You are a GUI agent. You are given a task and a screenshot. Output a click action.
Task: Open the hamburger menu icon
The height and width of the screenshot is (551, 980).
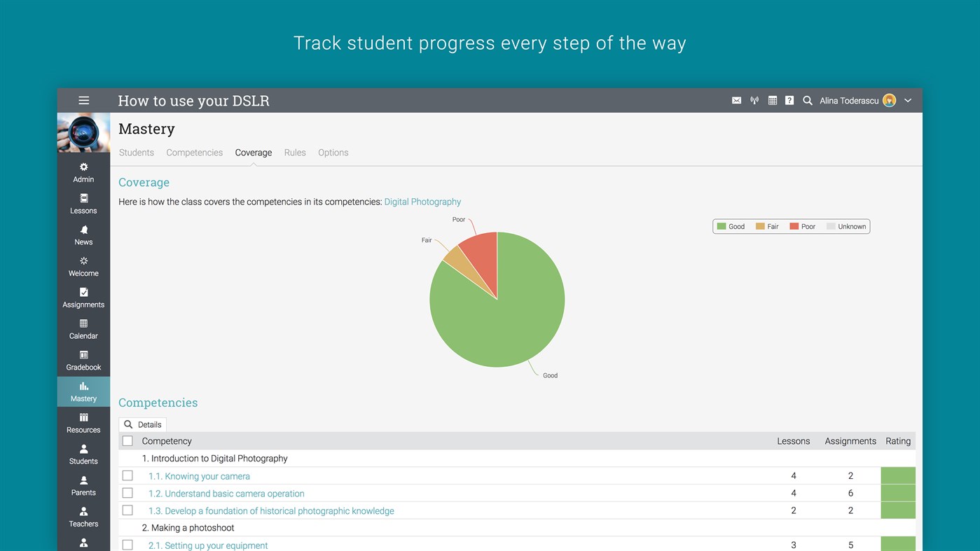pos(83,101)
